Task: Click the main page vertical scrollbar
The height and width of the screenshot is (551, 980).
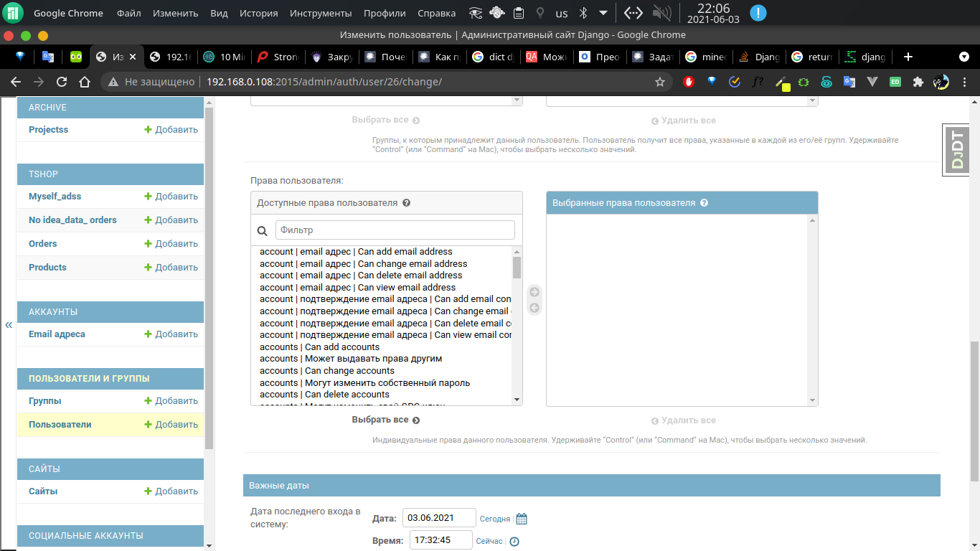Action: [974, 411]
